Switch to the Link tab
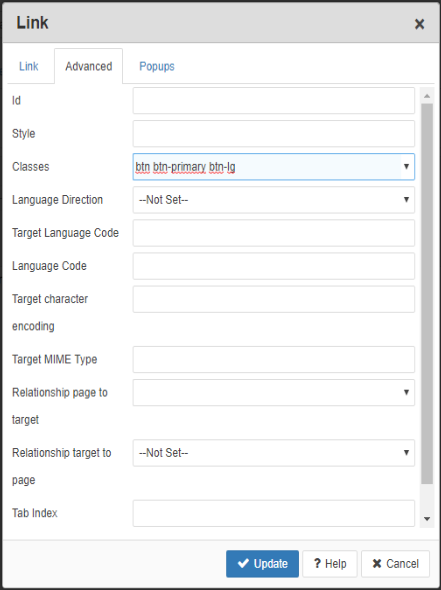Screen dimensions: 441x590 point(29,66)
